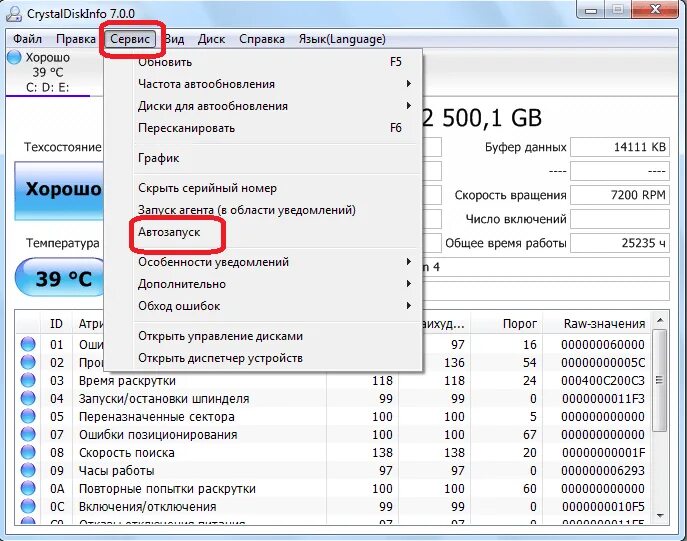
Task: Click the Хорошо health status button
Action: [x=60, y=190]
